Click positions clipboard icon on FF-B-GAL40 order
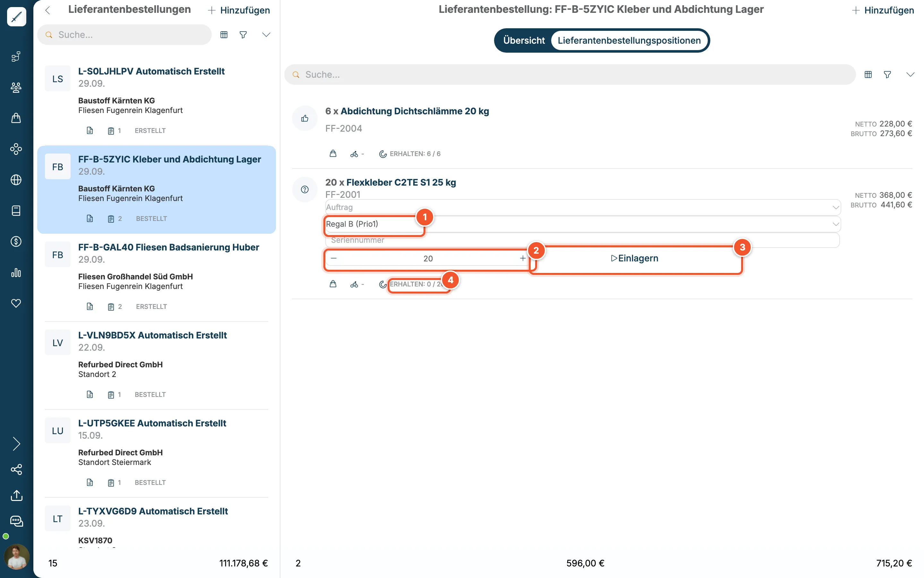 (111, 307)
